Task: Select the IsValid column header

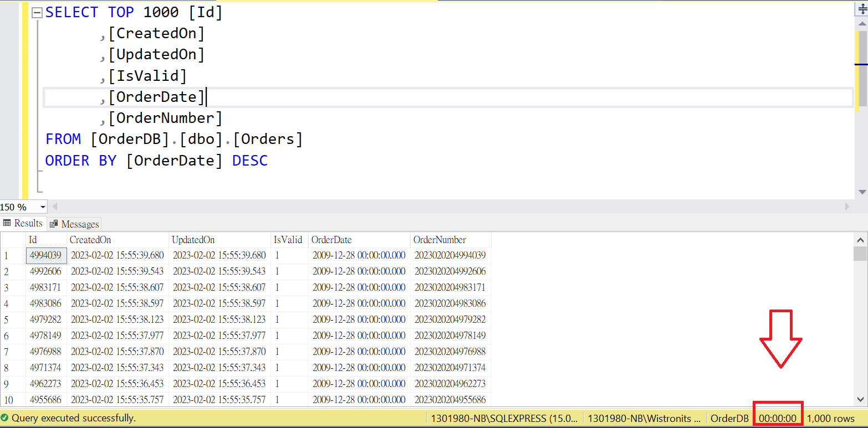Action: point(290,240)
